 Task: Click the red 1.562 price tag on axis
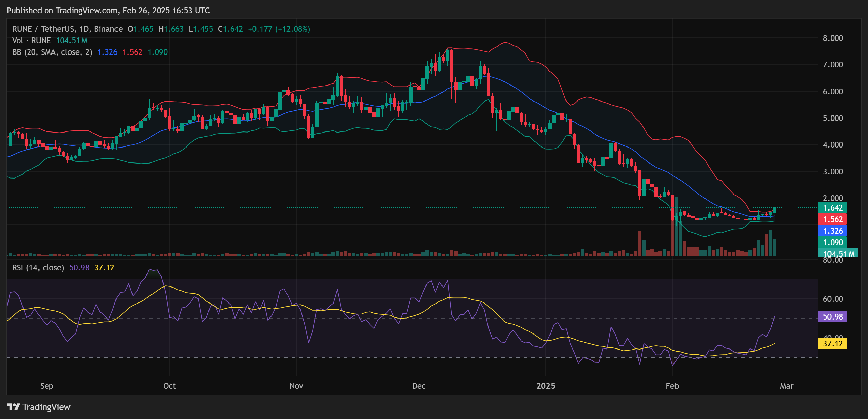click(833, 219)
